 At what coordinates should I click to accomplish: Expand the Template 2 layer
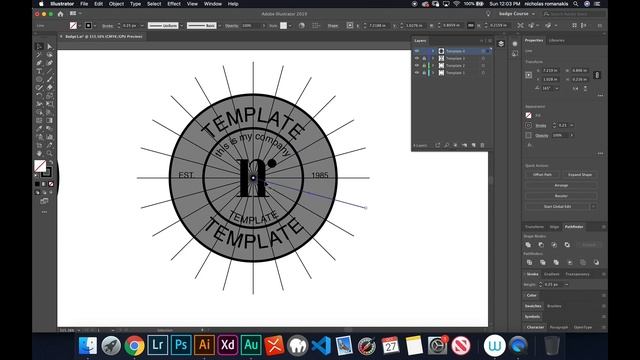coord(433,65)
